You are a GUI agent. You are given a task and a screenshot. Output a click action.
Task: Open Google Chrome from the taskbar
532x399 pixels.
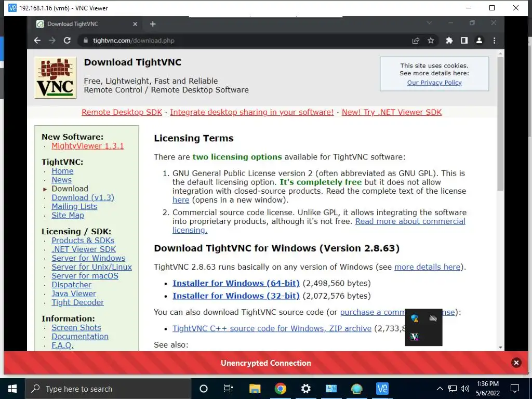(x=280, y=389)
